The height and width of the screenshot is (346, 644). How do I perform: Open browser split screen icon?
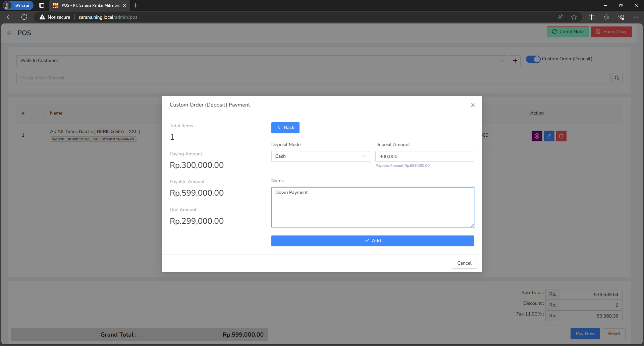point(592,17)
